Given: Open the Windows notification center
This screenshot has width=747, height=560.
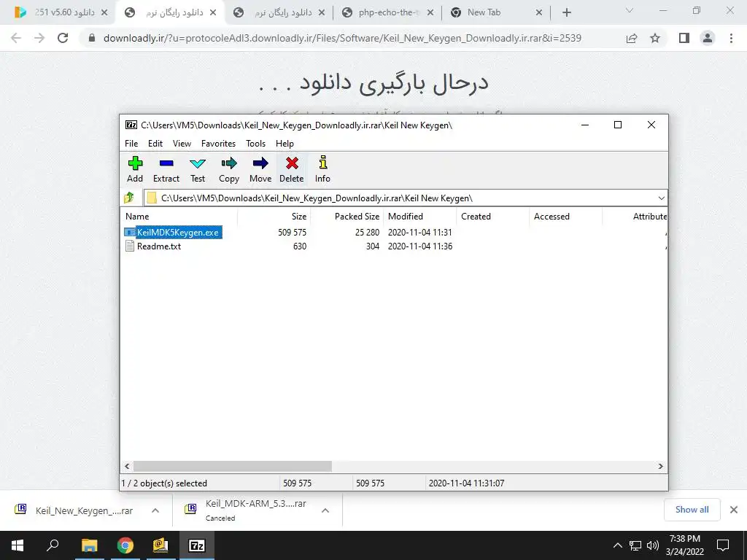Looking at the screenshot, I should [x=723, y=545].
